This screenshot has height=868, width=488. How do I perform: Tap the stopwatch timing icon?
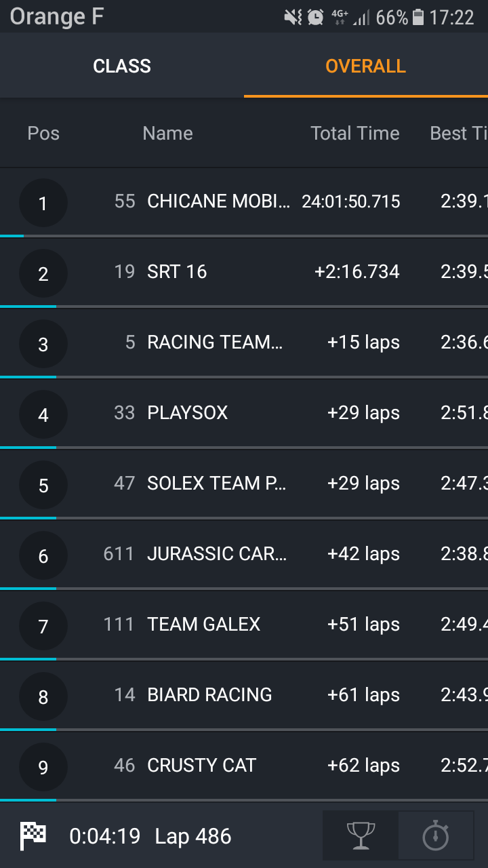[435, 835]
